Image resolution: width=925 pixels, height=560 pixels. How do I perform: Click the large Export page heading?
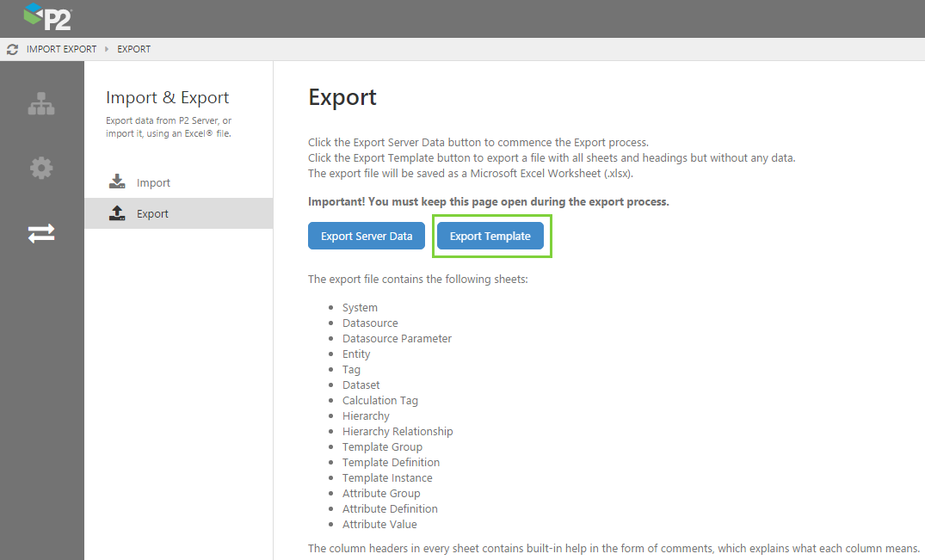coord(342,97)
